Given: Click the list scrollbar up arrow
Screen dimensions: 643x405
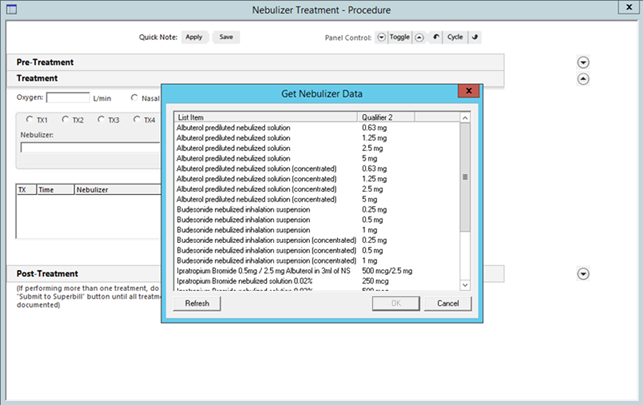Looking at the screenshot, I should 465,118.
